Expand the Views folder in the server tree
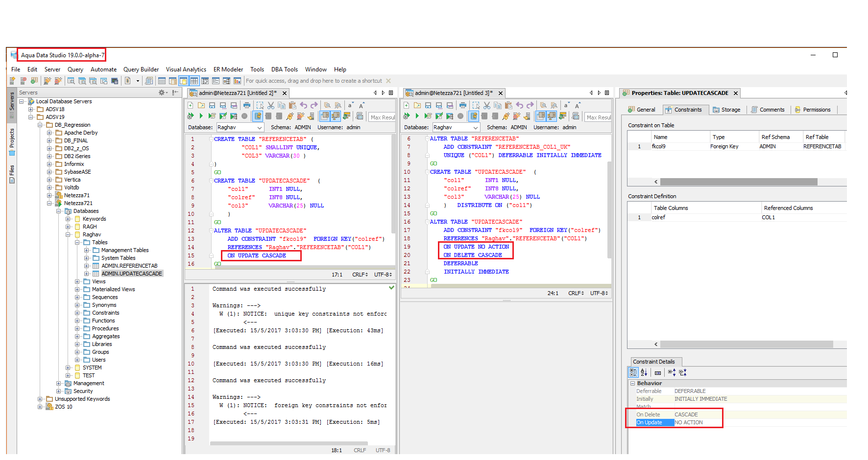The height and width of the screenshot is (460, 868). point(77,281)
